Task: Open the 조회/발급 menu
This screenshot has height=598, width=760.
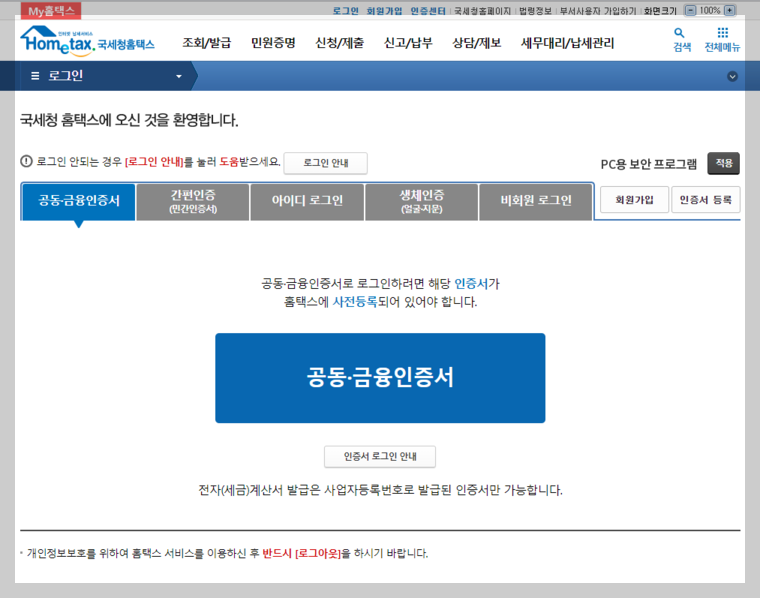Action: (206, 43)
